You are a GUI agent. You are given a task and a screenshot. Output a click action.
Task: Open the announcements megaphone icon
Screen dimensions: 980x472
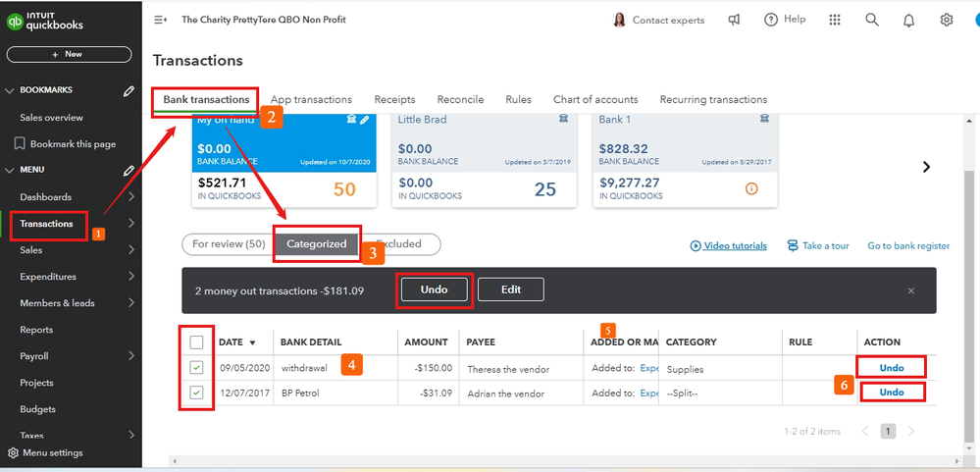[x=735, y=20]
